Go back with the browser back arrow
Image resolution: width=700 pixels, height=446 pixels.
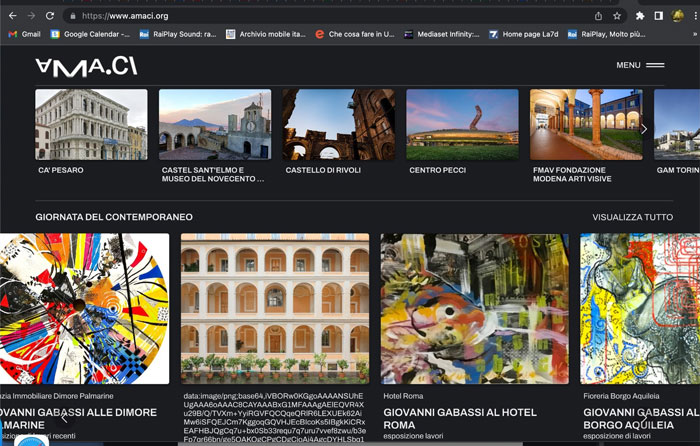[x=12, y=16]
